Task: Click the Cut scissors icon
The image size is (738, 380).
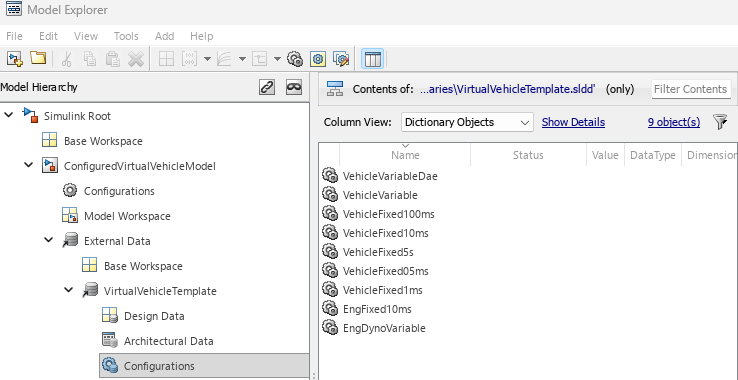Action: (66, 59)
